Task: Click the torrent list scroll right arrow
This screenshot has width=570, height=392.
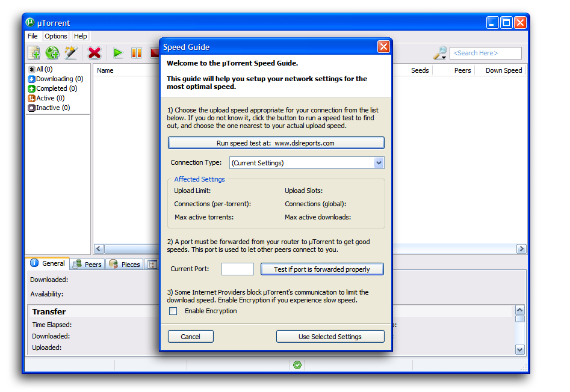Action: pos(521,249)
